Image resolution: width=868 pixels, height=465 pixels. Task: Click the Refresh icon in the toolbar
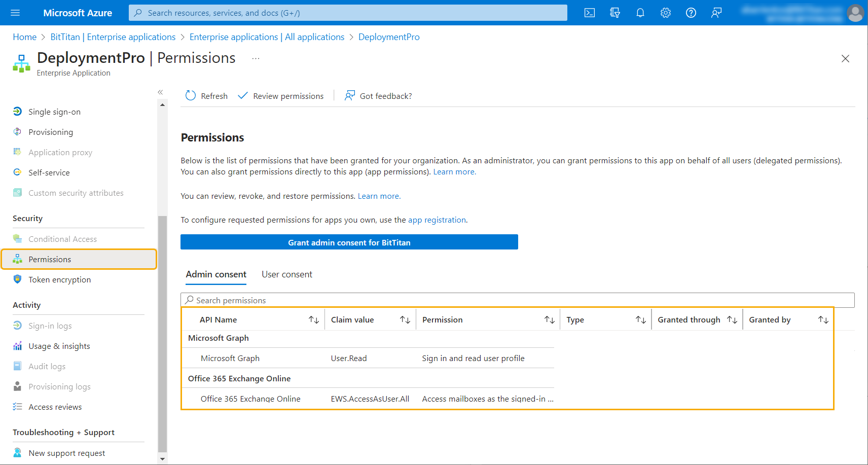[x=191, y=95]
